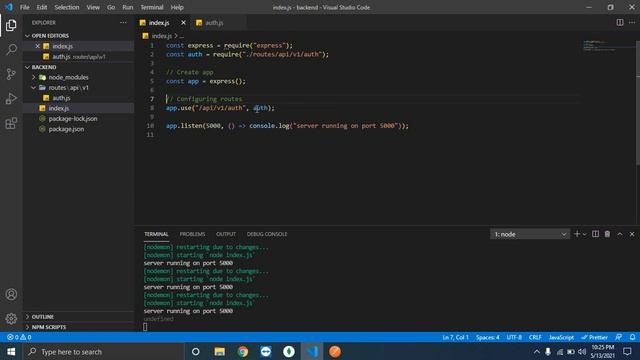Close index.js in Open Editors list

(38, 46)
